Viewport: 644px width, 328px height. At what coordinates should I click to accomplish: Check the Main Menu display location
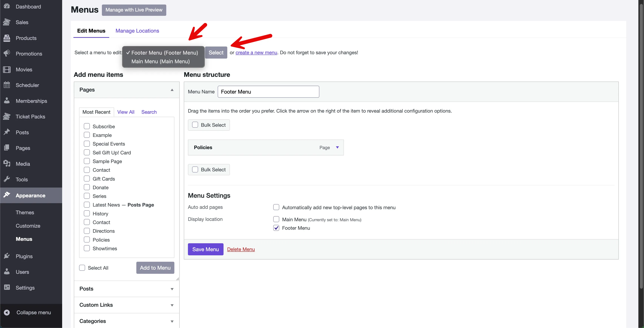[x=276, y=219]
